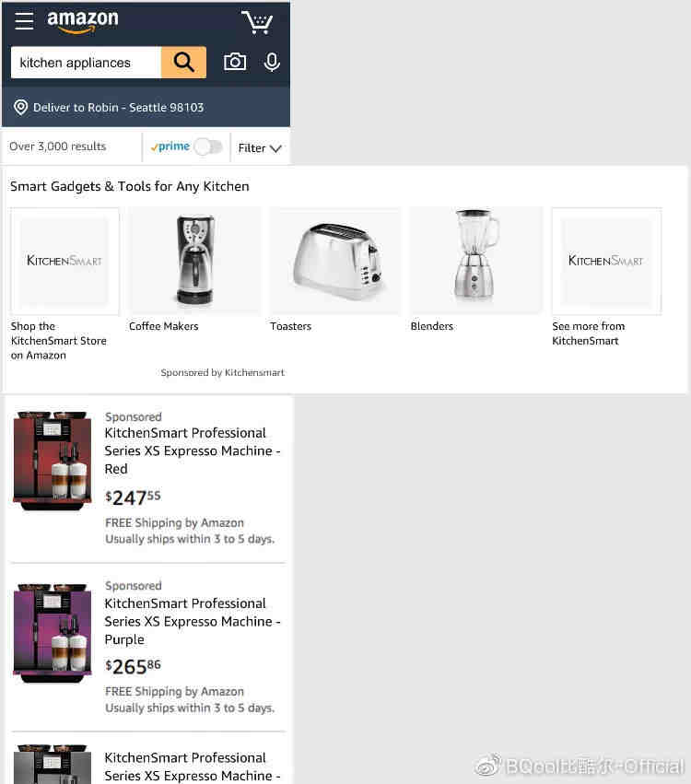Viewport: 691px width, 784px height.
Task: Click the delivery location pin icon
Action: point(20,107)
